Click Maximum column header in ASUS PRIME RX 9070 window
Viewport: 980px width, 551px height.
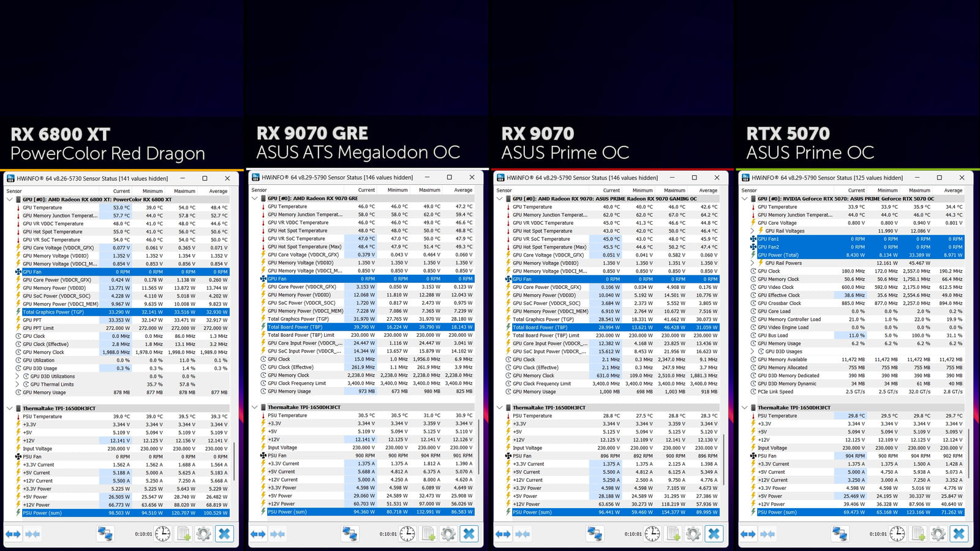[670, 190]
